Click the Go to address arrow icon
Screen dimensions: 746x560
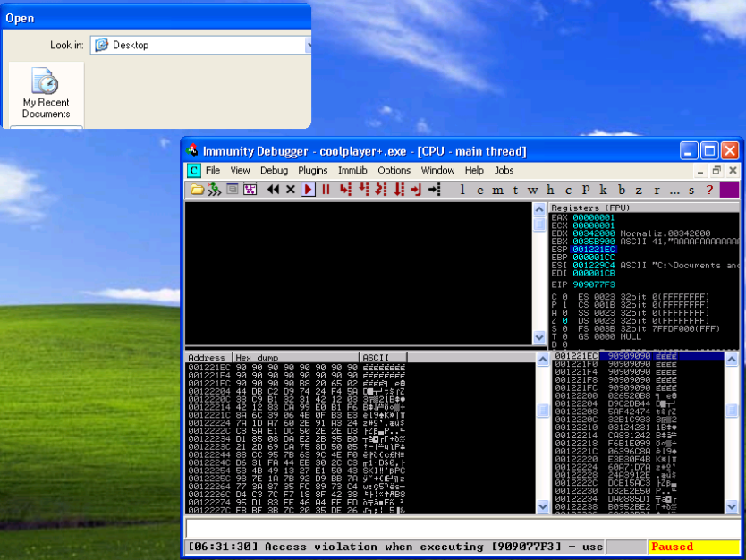click(435, 190)
